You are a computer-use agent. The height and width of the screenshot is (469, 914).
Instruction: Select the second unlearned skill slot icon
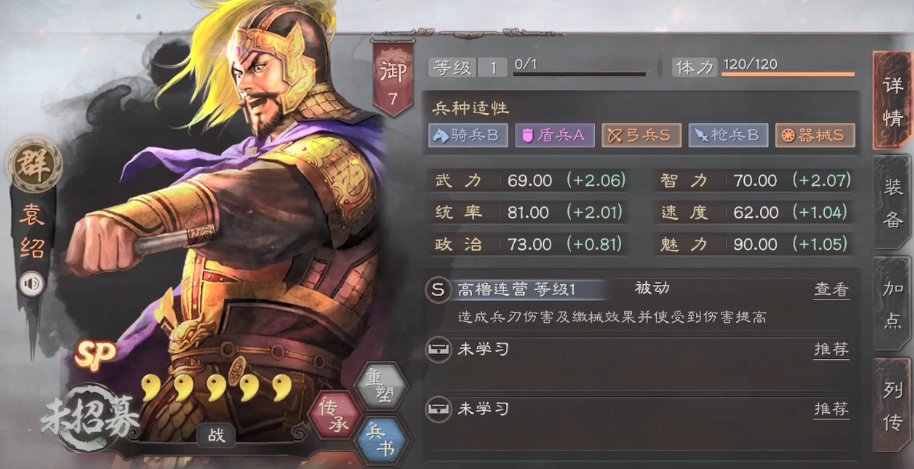(438, 409)
